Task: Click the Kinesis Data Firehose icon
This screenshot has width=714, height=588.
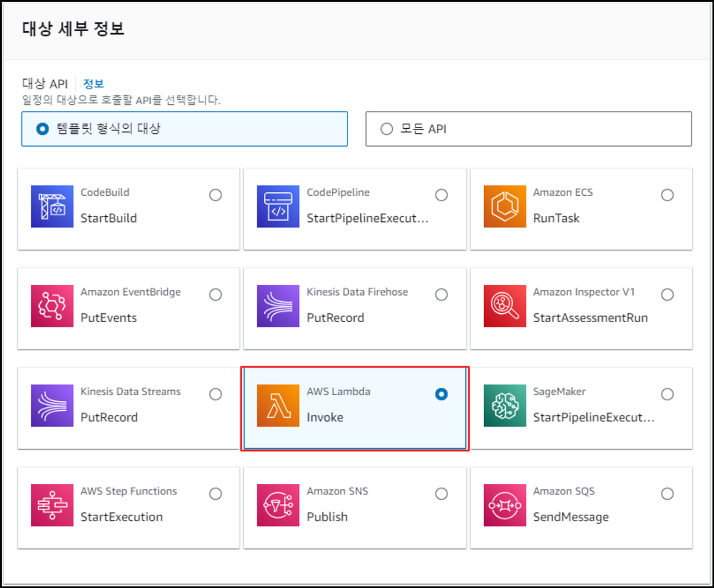Action: point(278,306)
